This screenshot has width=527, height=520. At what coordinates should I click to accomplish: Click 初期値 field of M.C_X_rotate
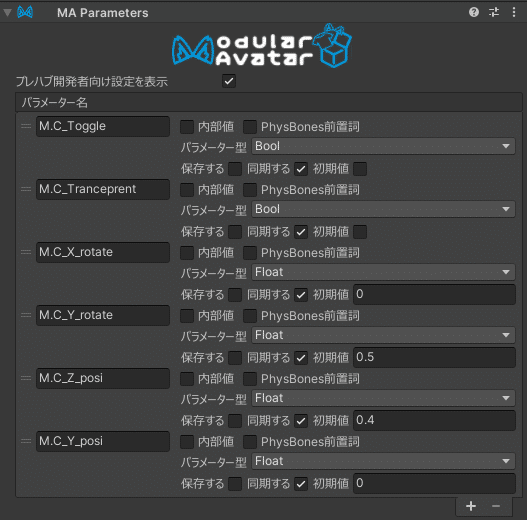434,294
